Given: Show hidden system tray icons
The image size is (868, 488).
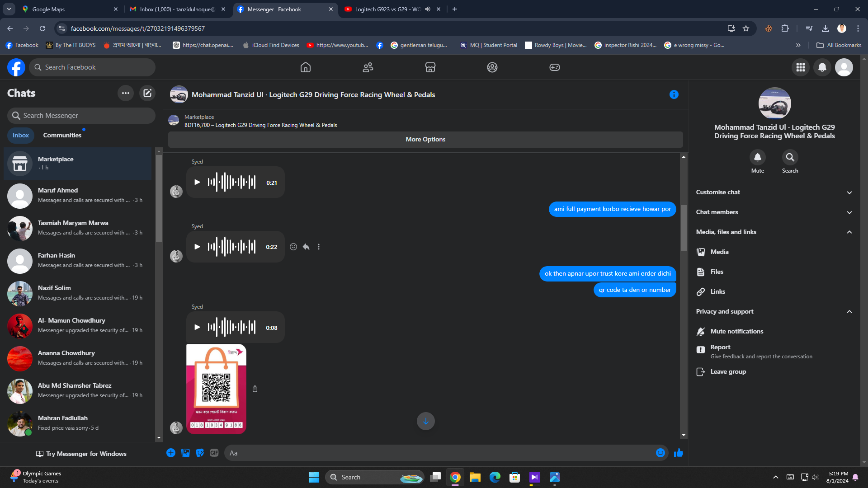Looking at the screenshot, I should click(x=776, y=477).
